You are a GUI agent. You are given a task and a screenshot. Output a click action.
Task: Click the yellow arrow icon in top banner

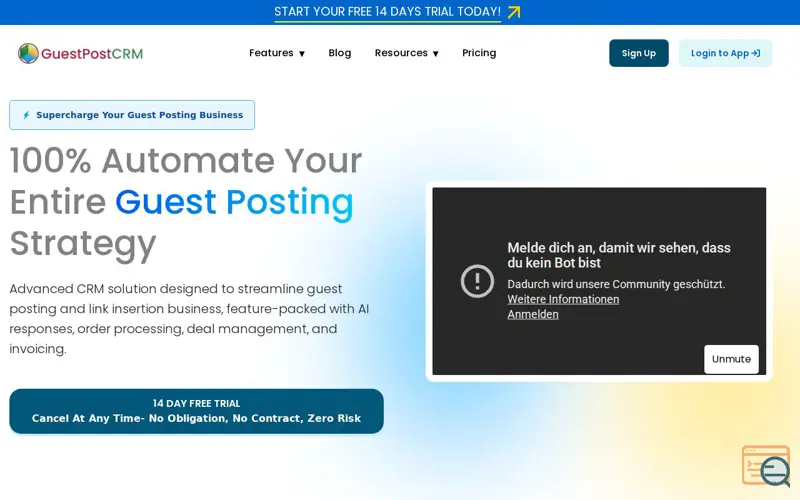coord(514,12)
